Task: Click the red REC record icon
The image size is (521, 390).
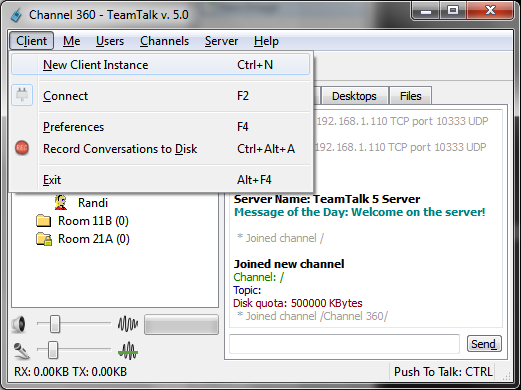Action: coord(22,148)
